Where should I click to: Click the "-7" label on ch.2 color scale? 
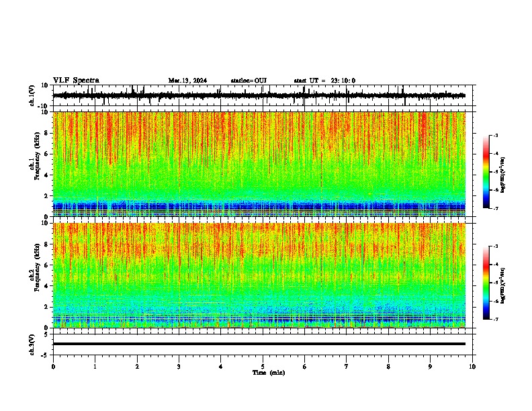pyautogui.click(x=496, y=319)
